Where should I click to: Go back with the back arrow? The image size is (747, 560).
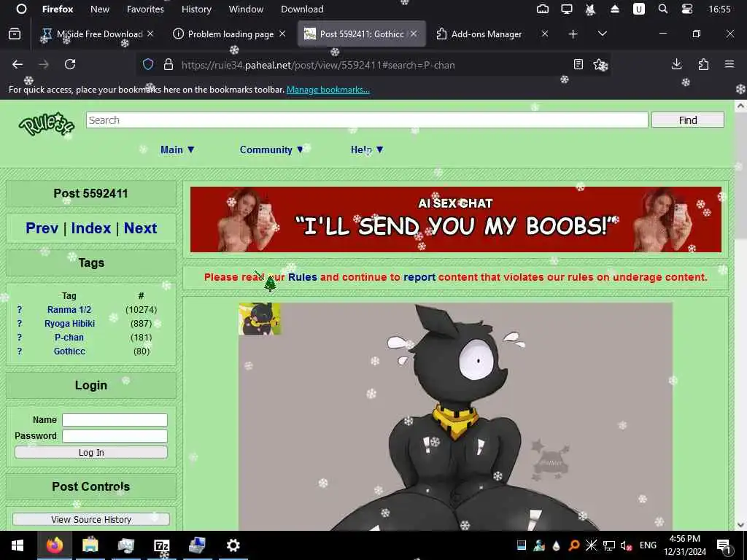pos(18,64)
